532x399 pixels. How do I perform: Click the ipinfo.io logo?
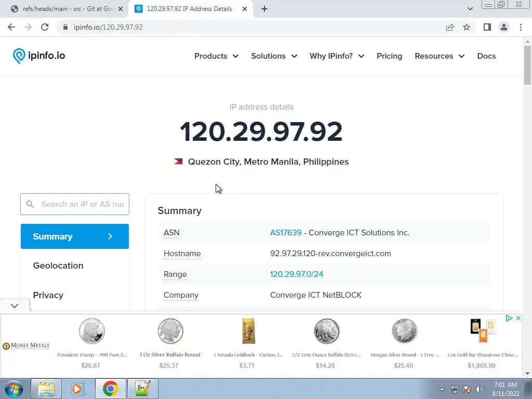coord(39,56)
